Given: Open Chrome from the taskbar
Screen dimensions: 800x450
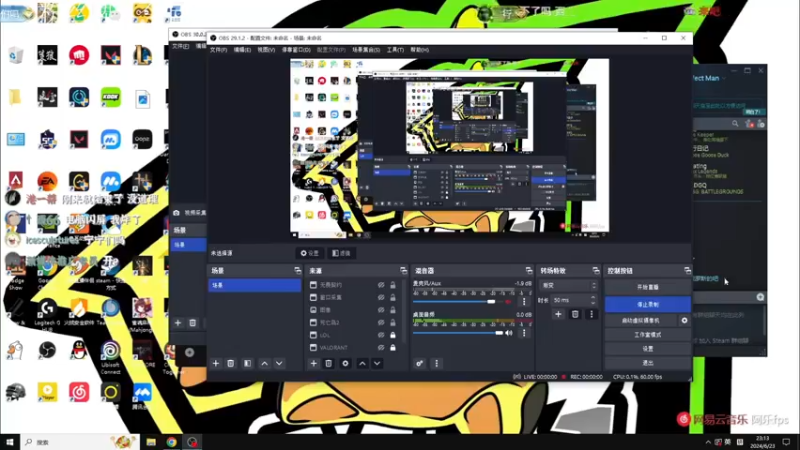Looking at the screenshot, I should coord(171,442).
